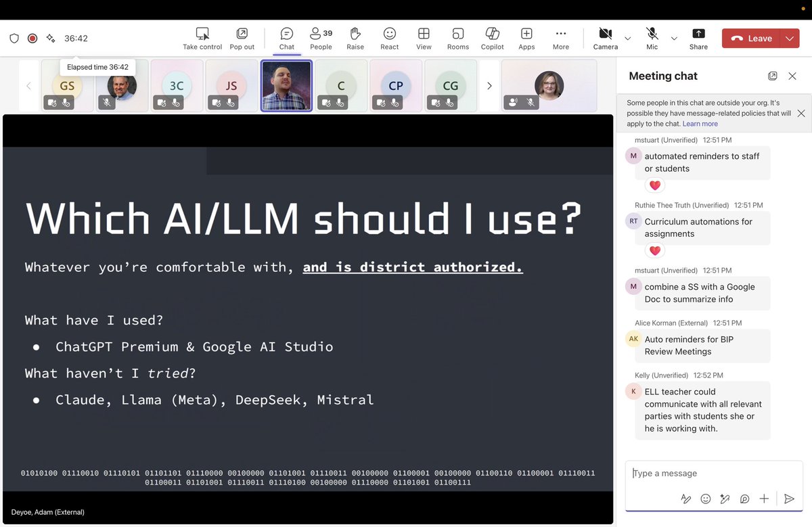812x527 pixels.
Task: Select the JS participant tile
Action: (231, 85)
